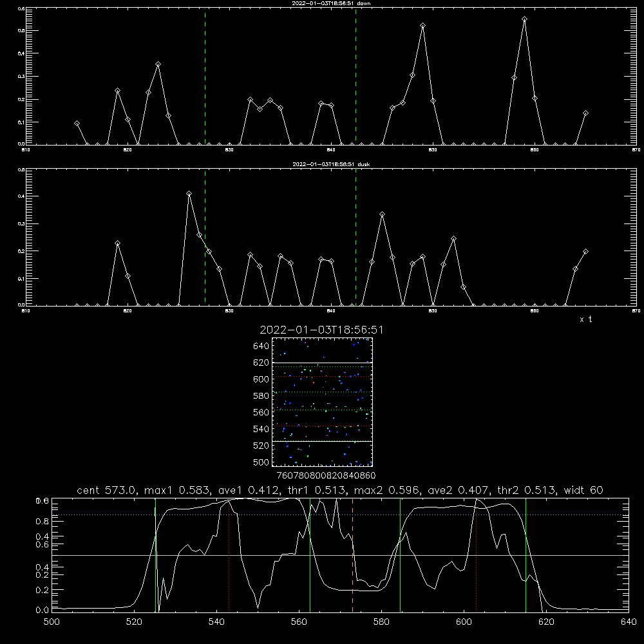Image resolution: width=644 pixels, height=644 pixels.
Task: Click the solid horizontal mid-line in the bottom plot
Action: pyautogui.click(x=340, y=555)
